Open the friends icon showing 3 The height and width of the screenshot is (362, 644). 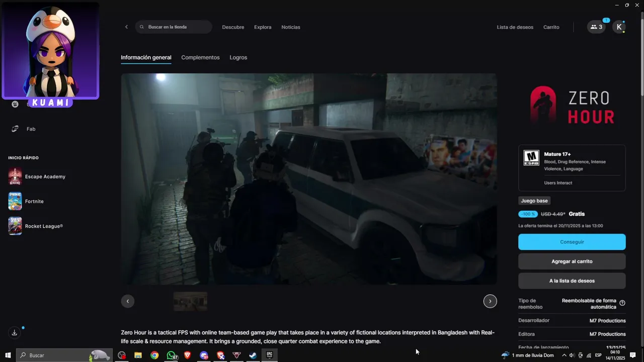coord(596,27)
